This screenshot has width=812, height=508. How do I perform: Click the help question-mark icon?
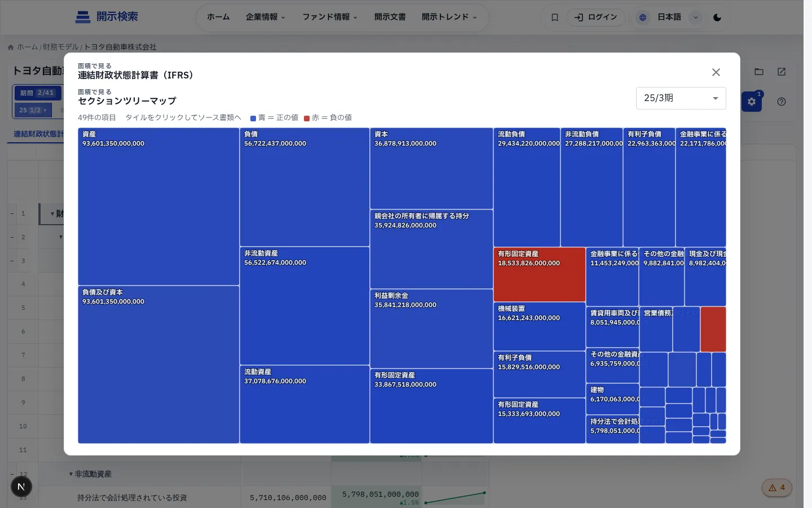(782, 102)
